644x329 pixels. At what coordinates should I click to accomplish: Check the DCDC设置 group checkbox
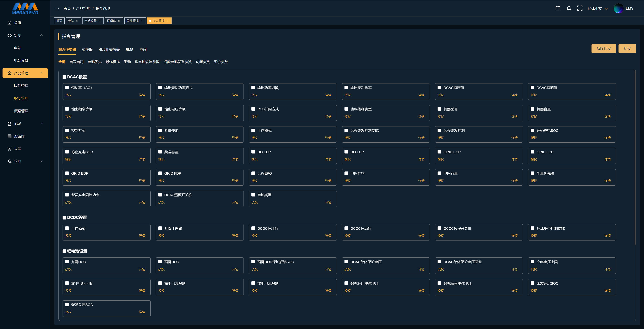coord(64,218)
